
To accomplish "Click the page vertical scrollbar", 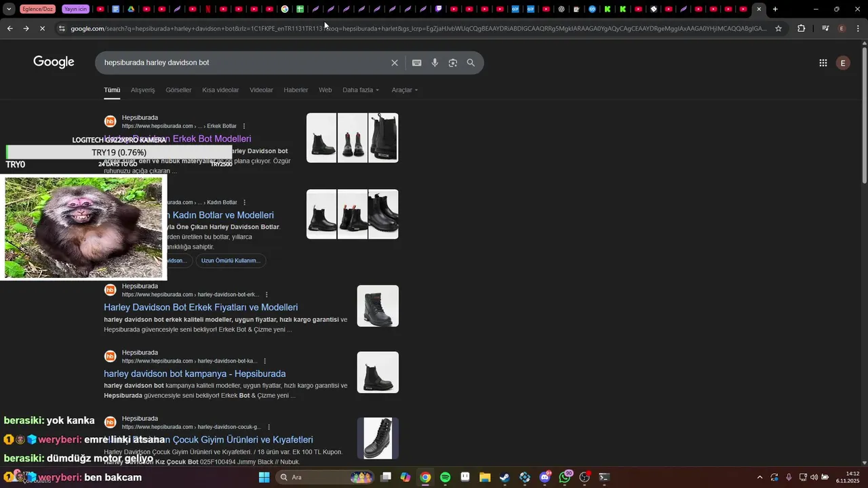I will tap(864, 115).
